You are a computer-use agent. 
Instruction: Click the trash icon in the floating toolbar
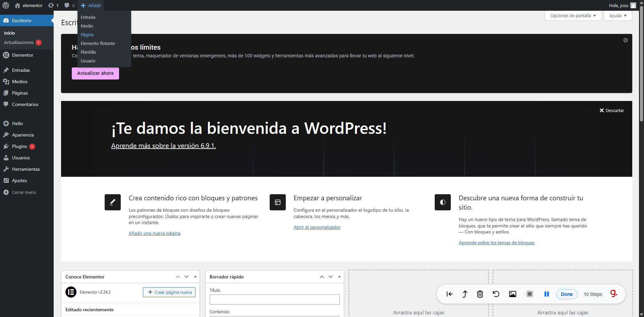coord(480,294)
